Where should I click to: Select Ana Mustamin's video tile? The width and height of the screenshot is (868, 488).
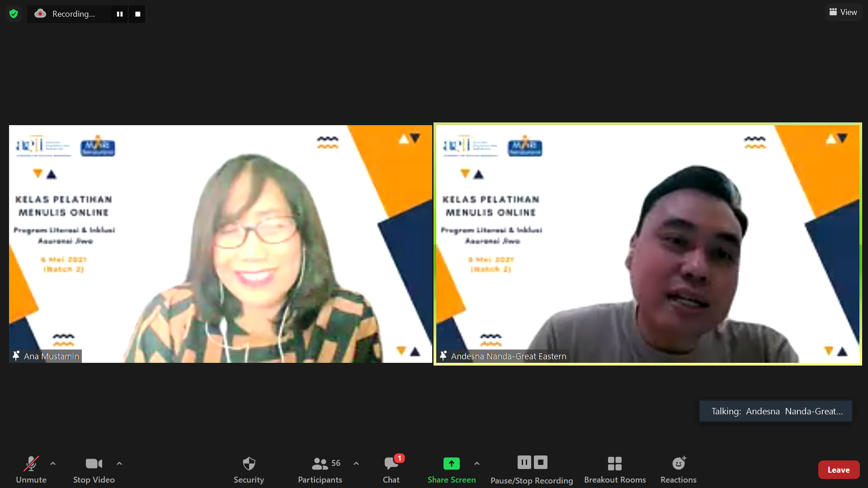(221, 244)
